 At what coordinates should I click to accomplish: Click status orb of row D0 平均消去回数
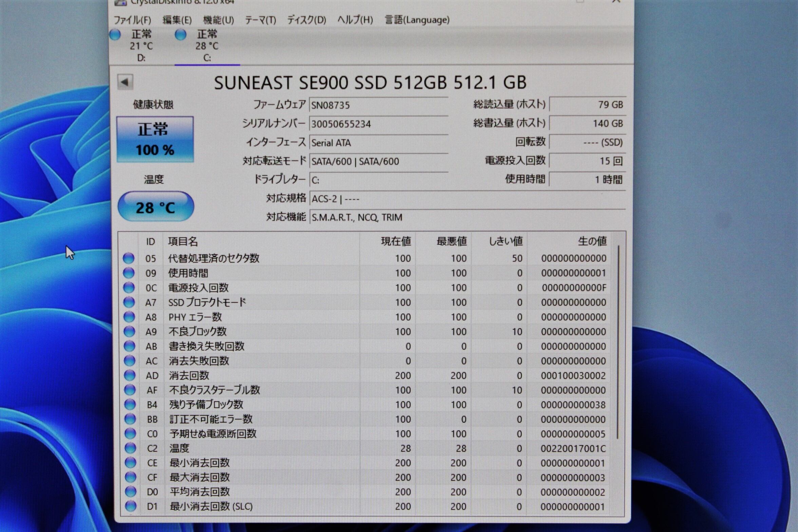[131, 492]
